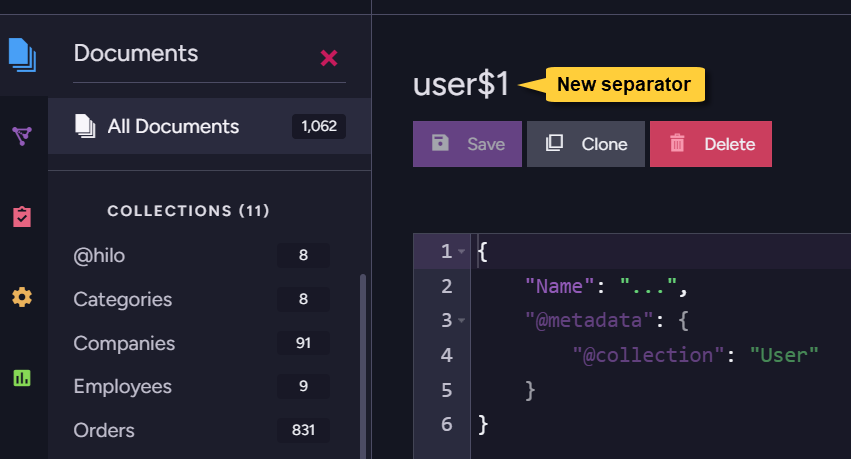Open the @hilo collection
This screenshot has height=459, width=851.
99,256
